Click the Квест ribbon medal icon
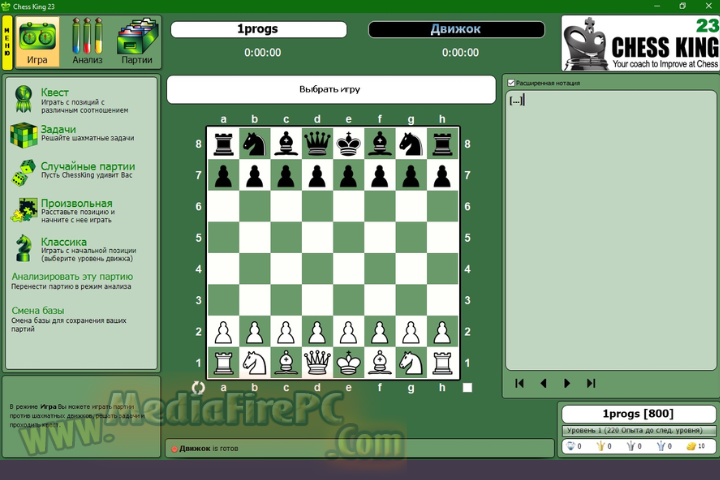The width and height of the screenshot is (720, 480). [x=23, y=99]
